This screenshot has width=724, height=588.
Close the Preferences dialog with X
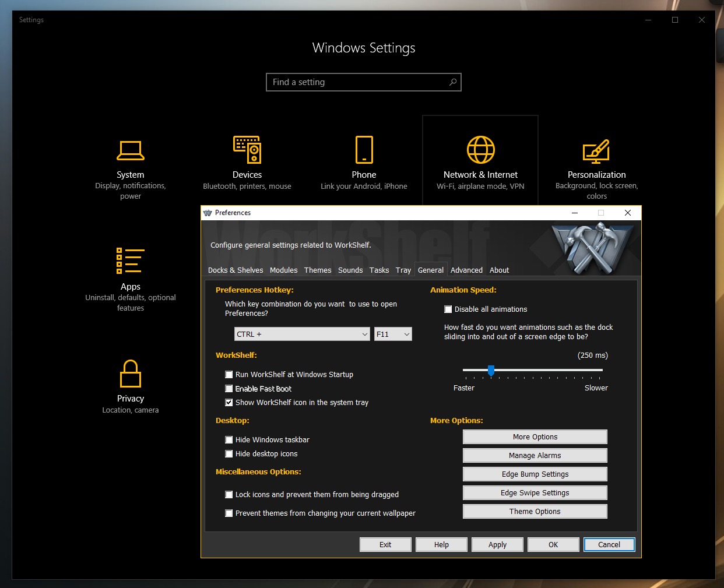coord(628,213)
